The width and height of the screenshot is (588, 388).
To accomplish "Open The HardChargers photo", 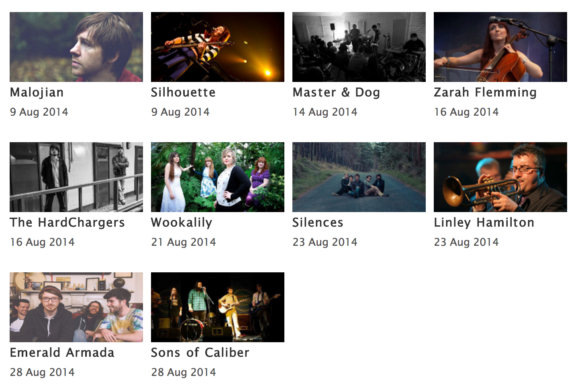I will (x=76, y=177).
